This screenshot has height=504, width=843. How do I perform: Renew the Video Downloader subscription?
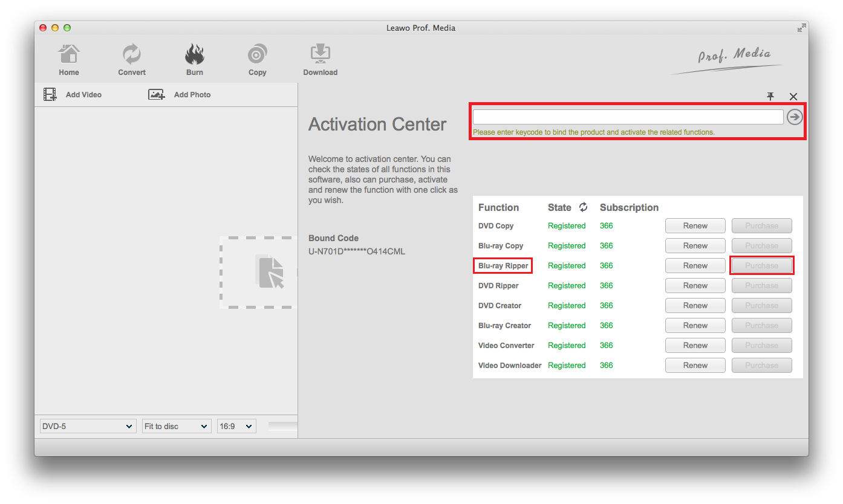[695, 366]
